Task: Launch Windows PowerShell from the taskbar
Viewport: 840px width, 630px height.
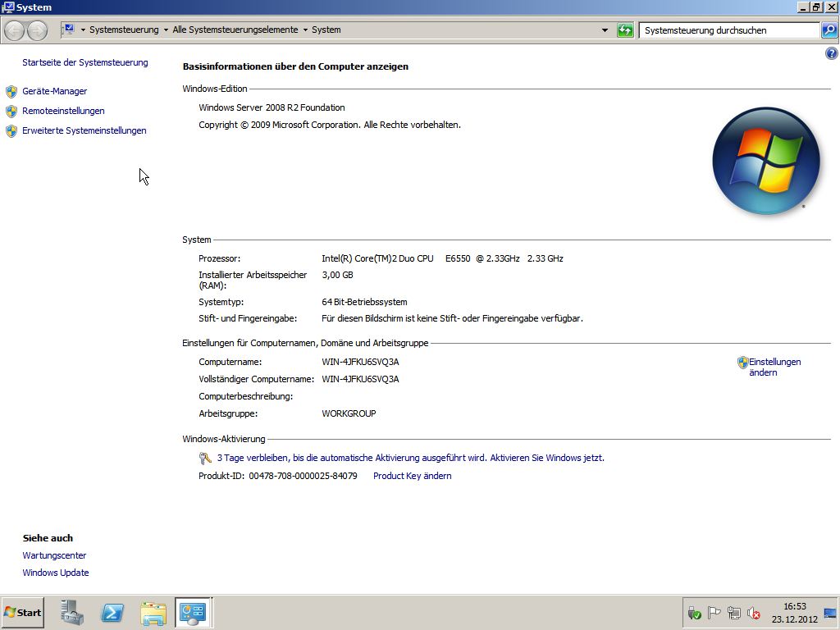Action: [112, 613]
